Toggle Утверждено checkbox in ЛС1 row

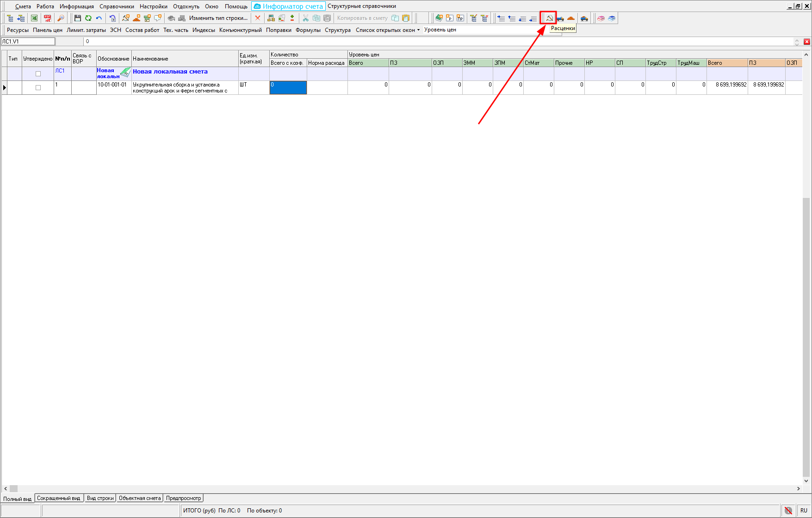(x=38, y=74)
